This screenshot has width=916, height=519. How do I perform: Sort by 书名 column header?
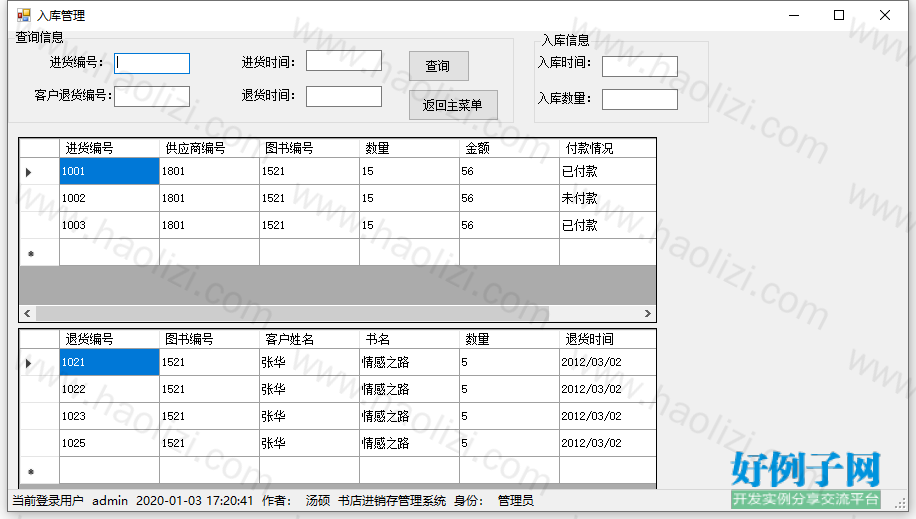(409, 340)
